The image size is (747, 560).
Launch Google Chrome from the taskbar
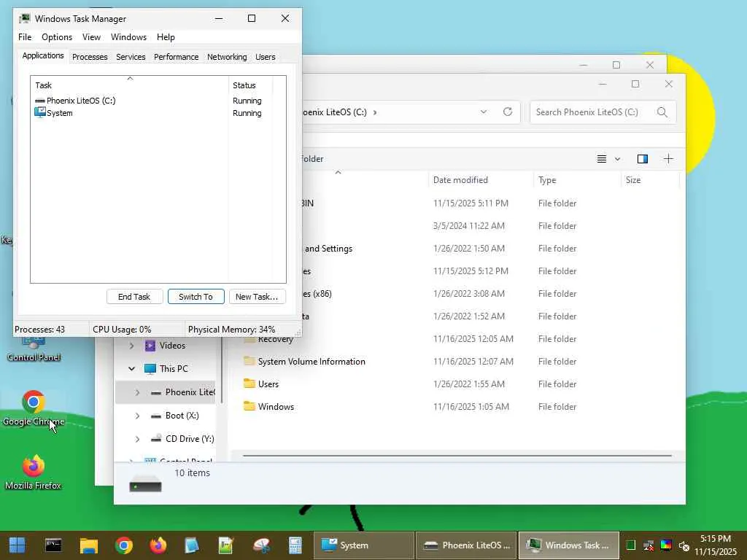[x=124, y=545]
